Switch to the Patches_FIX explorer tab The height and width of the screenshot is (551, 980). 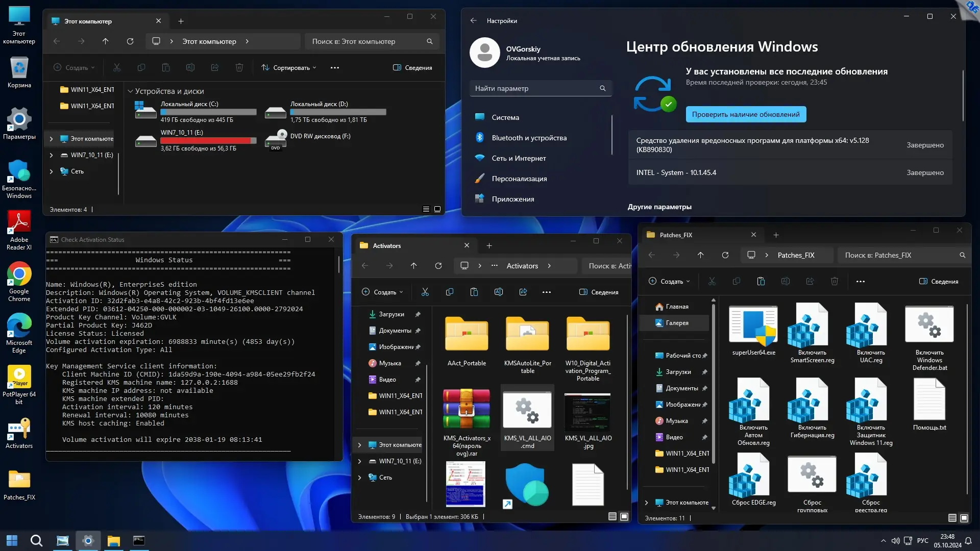676,235
